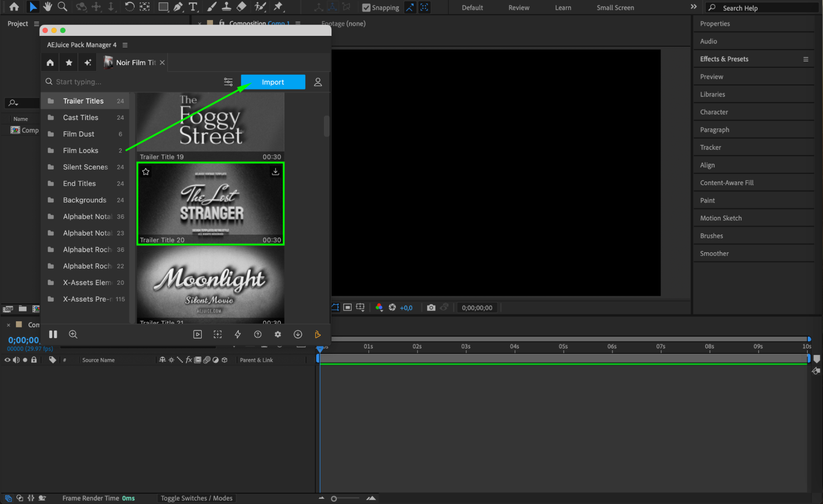Click the lightning bolt icon in AEJuice
This screenshot has width=823, height=504.
[x=238, y=334]
